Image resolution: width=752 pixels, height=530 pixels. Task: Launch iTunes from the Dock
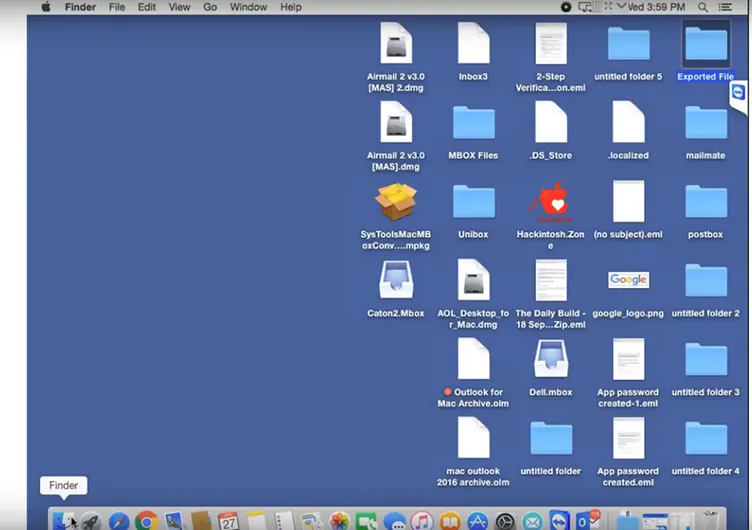pyautogui.click(x=422, y=521)
